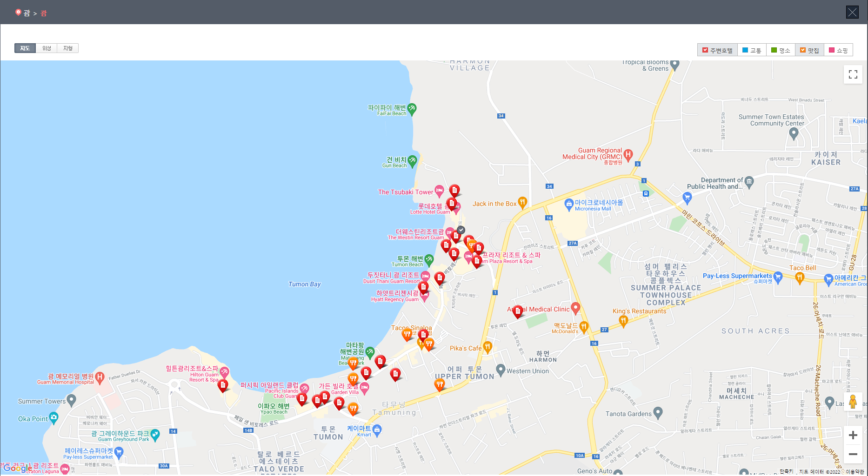868x476 pixels.
Task: Enter fullscreen map mode
Action: [x=853, y=74]
